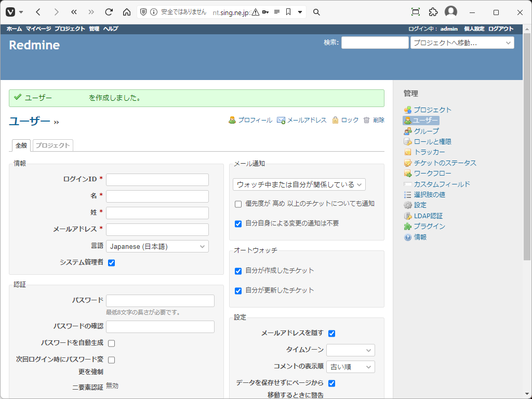
Task: Open the コメントの表示順 dropdown
Action: coord(351,367)
